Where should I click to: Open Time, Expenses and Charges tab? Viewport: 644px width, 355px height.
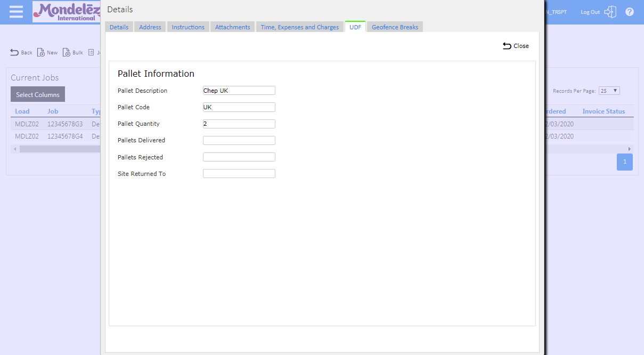point(300,27)
